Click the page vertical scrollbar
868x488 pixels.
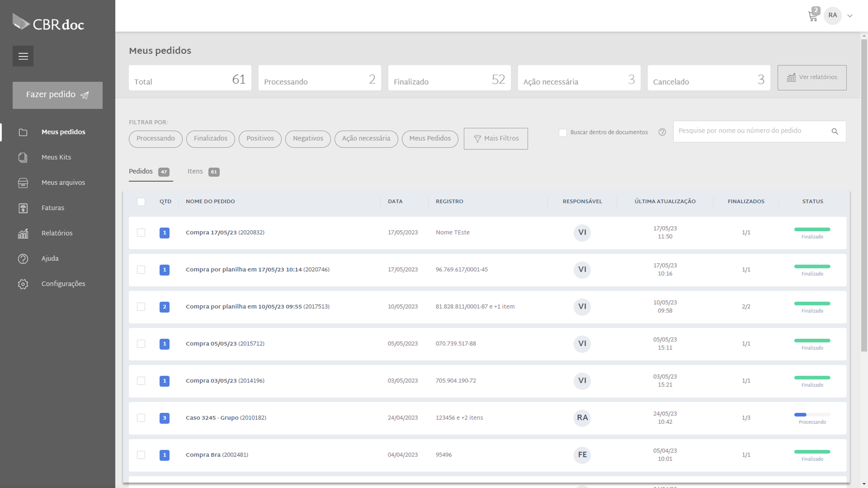click(864, 195)
